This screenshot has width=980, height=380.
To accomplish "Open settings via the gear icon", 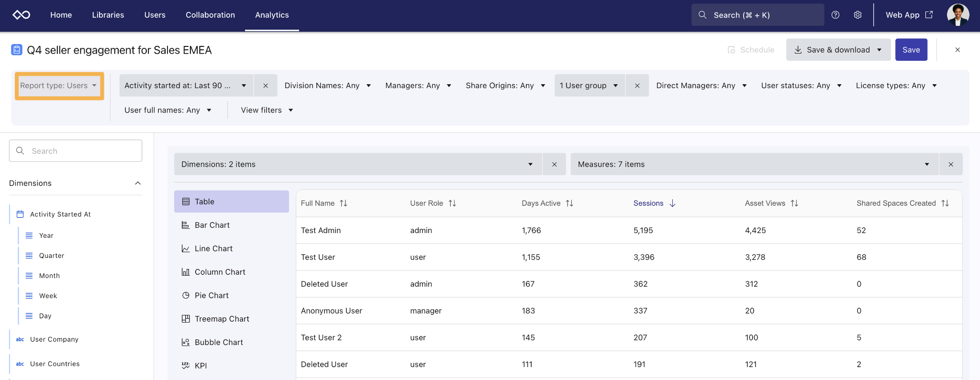I will point(857,15).
